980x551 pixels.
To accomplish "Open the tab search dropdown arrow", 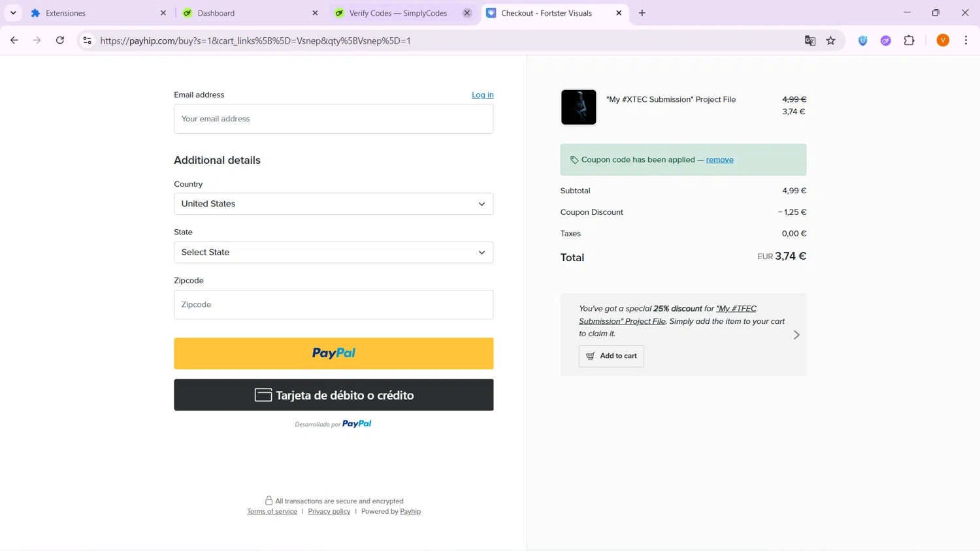I will tap(13, 13).
